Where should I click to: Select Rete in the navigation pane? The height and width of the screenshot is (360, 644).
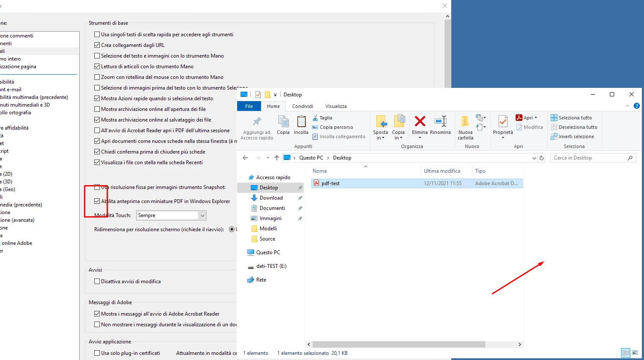click(x=261, y=280)
